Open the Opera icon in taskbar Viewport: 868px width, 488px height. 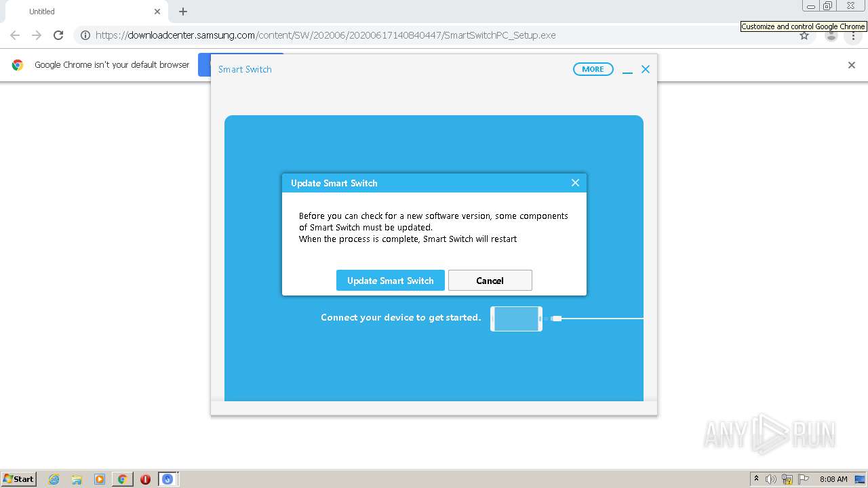(145, 479)
